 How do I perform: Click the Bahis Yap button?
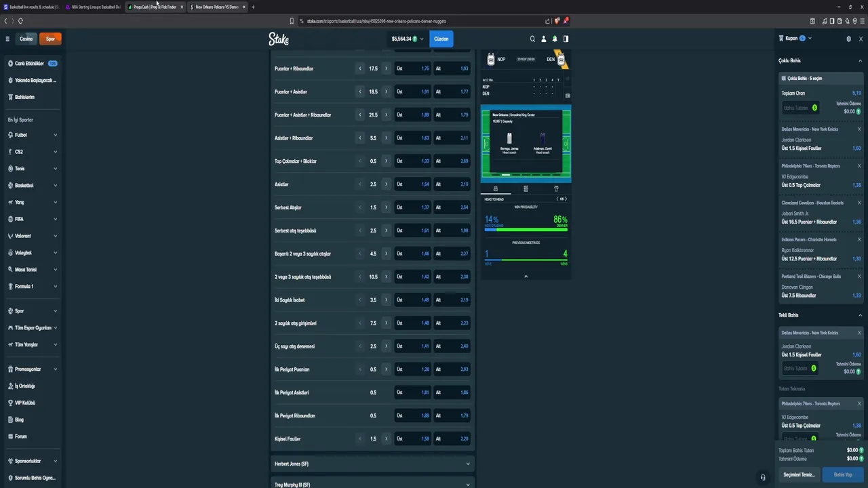pos(843,474)
